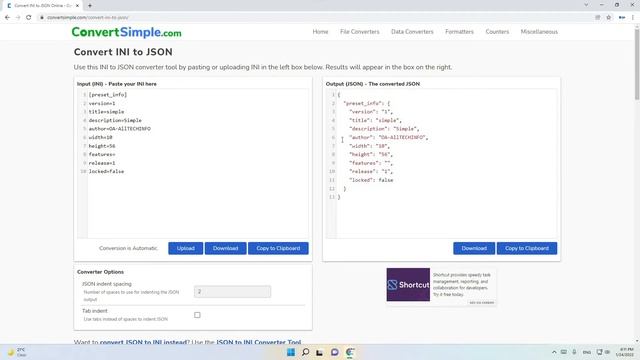Viewport: 640px width, 360px height.
Task: Click site info lock icon
Action: coord(42,18)
